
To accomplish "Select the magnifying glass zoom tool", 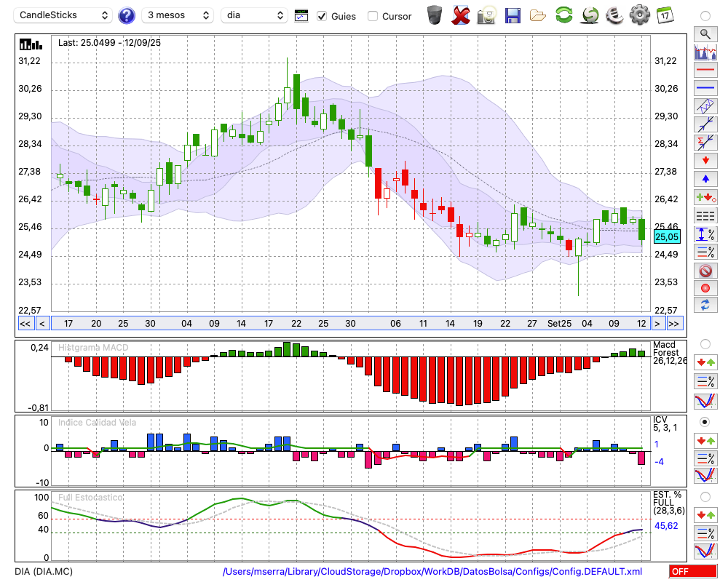I will [705, 34].
